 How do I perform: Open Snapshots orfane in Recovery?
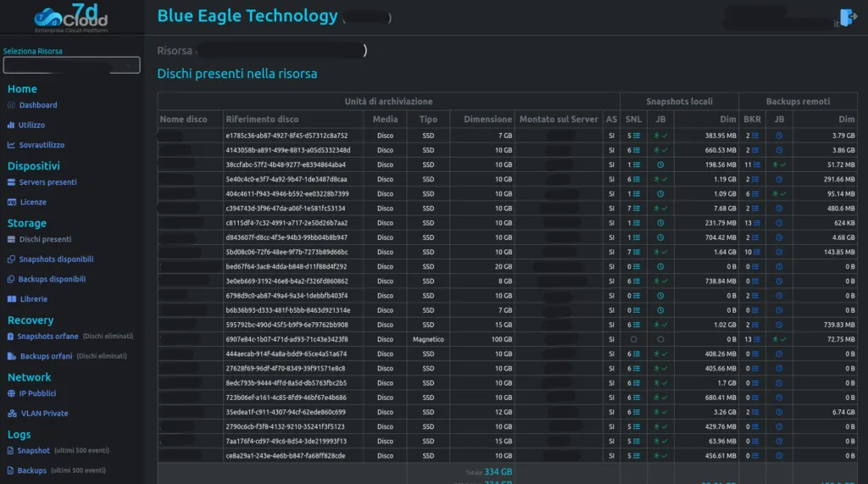pyautogui.click(x=47, y=337)
